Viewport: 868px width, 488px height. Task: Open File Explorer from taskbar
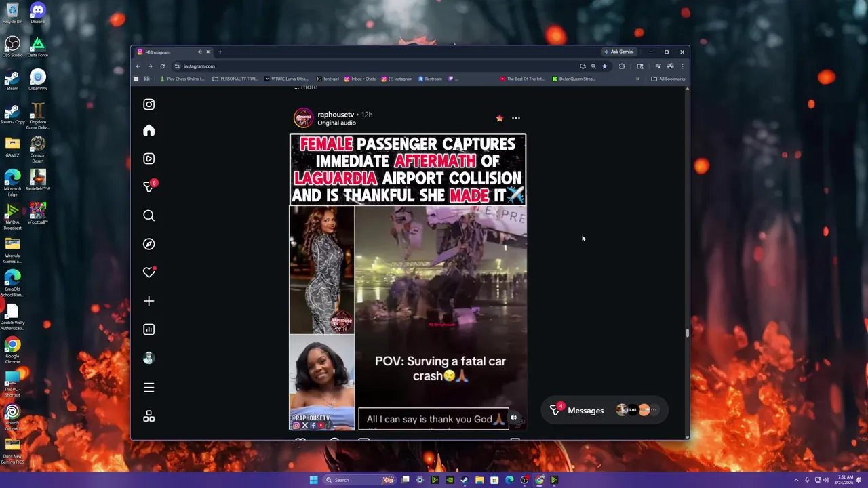tap(479, 480)
